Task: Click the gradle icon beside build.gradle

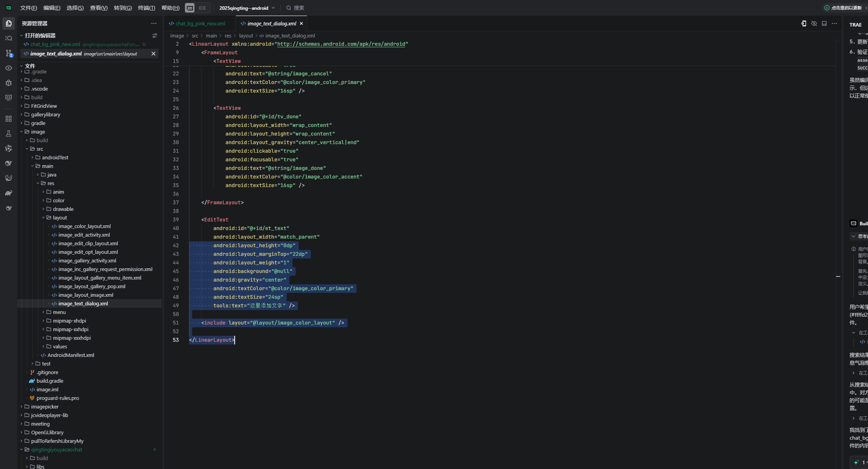Action: (32, 381)
